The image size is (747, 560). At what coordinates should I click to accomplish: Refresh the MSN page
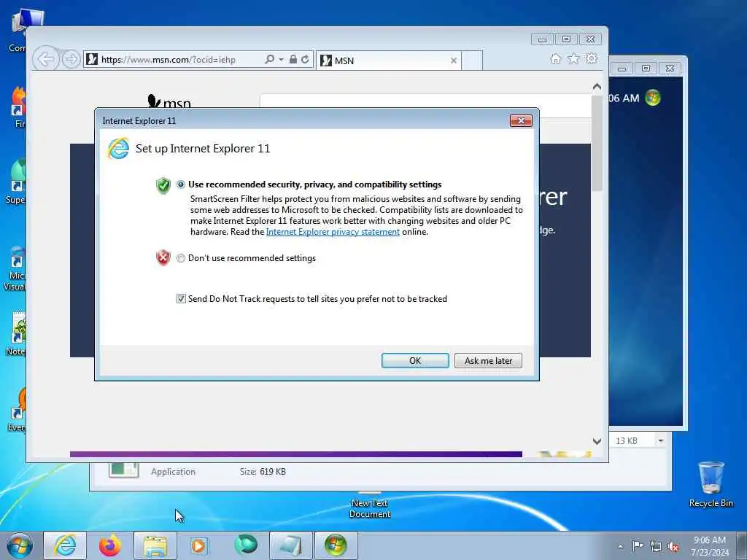tap(305, 60)
